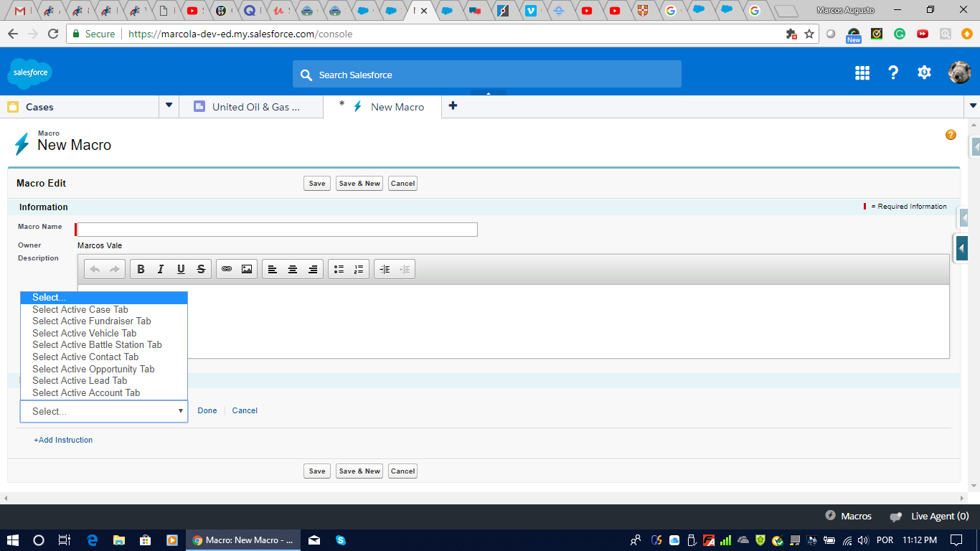Screen dimensions: 980x551
Task: Click the orange upward-arrow extension icon
Action: pyautogui.click(x=967, y=34)
